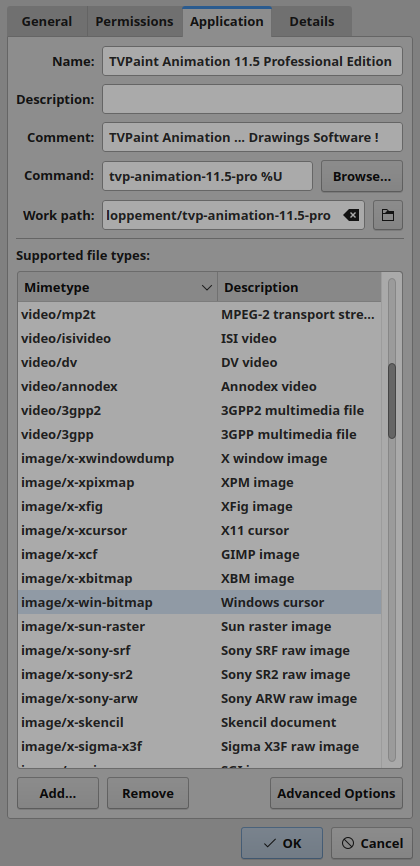Sort list by Mimetype column header
This screenshot has height=866, width=420.
[118, 287]
